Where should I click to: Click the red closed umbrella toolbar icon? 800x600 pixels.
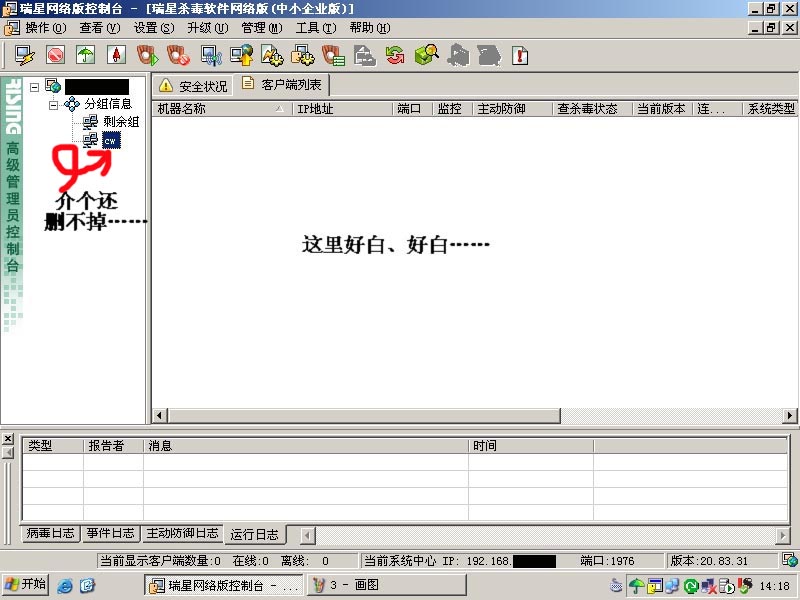click(116, 55)
